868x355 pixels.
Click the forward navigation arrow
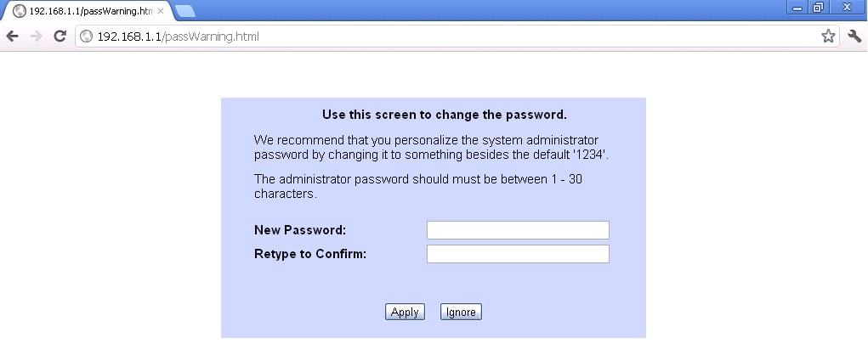tap(36, 37)
